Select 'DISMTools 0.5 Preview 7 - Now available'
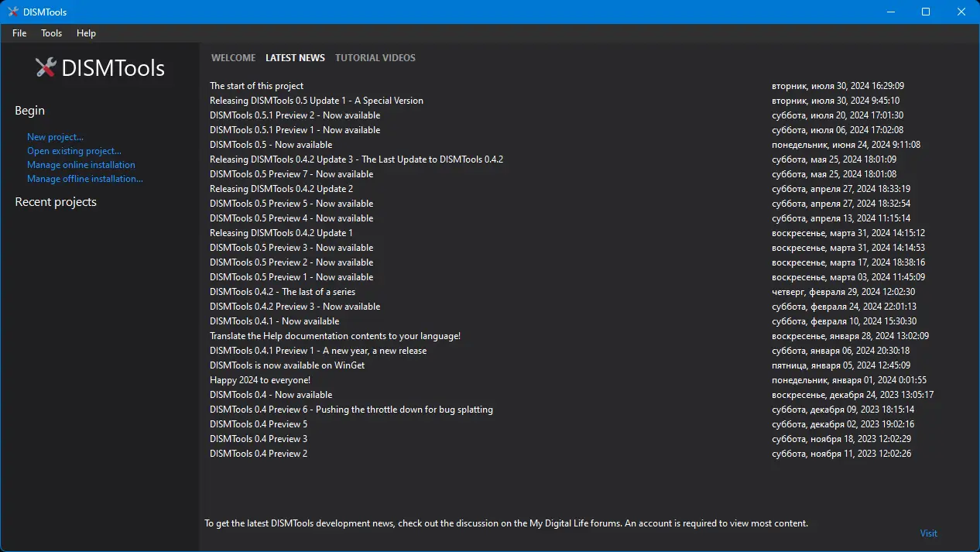 tap(292, 174)
